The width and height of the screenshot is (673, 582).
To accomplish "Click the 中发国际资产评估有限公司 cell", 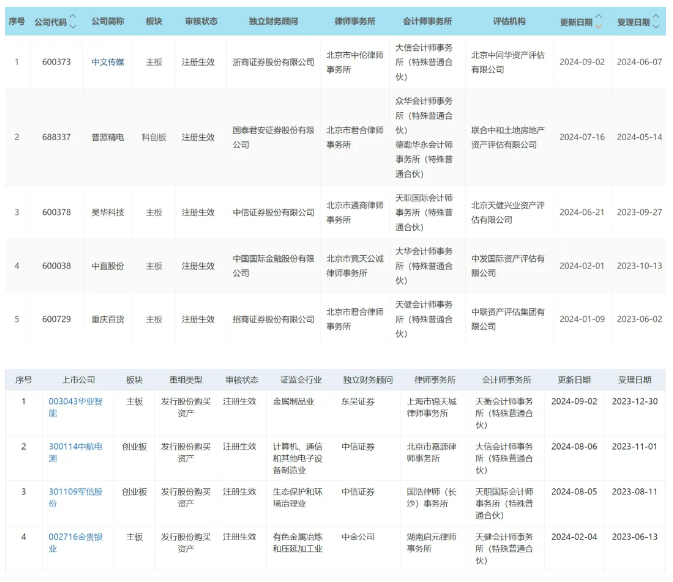I will tap(508, 266).
